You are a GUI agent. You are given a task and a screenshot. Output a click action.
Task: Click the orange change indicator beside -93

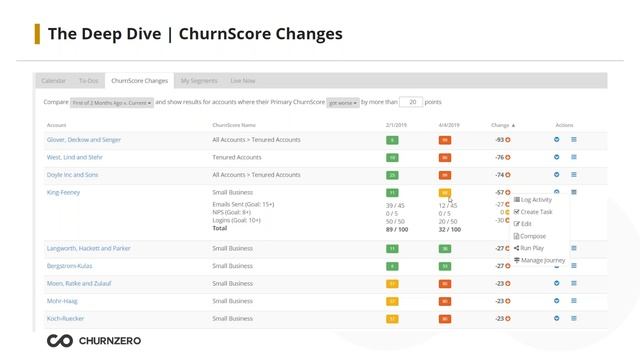coord(508,140)
